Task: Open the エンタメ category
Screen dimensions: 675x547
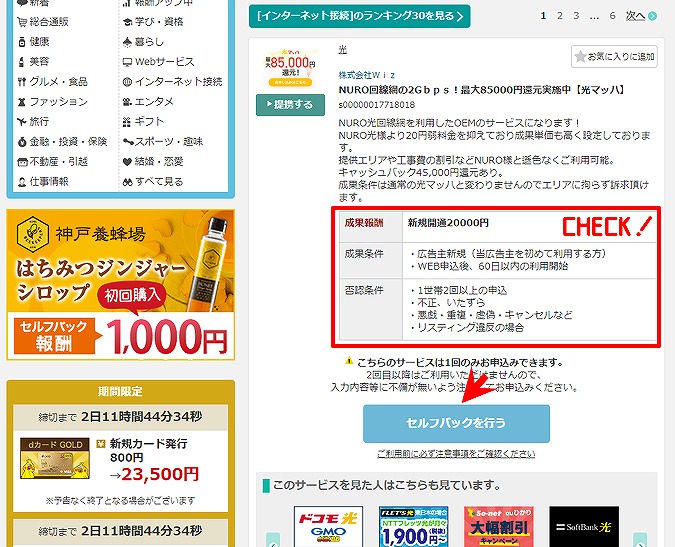Action: coord(154,102)
